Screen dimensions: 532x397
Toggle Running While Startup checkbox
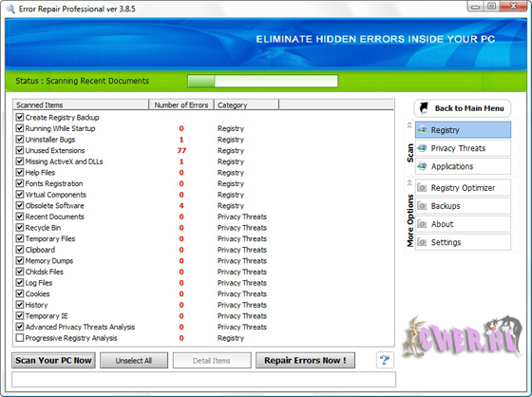point(20,128)
